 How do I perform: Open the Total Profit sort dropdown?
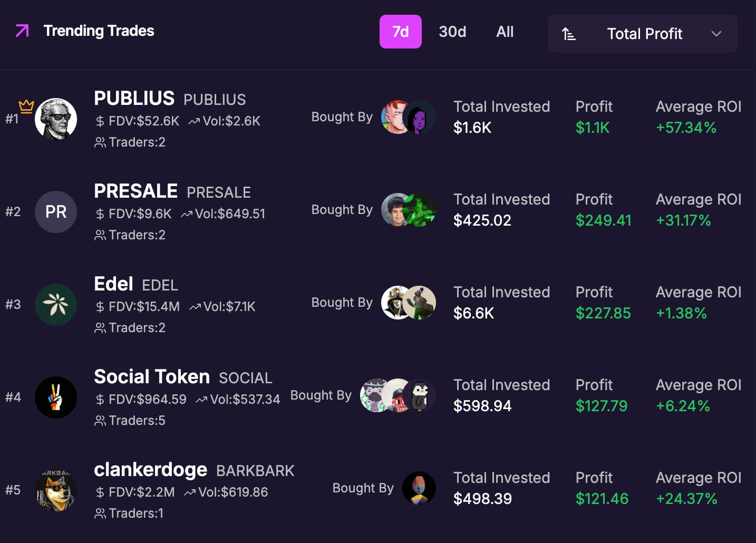(644, 34)
